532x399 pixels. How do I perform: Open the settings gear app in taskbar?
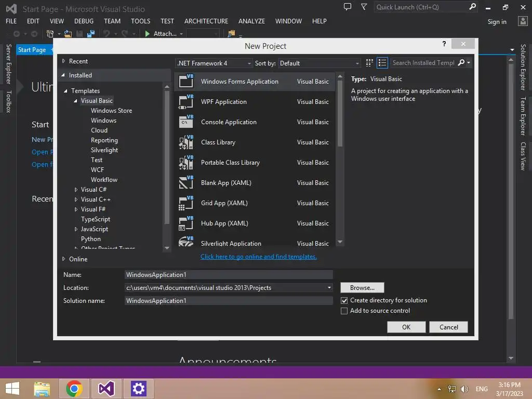(x=138, y=389)
